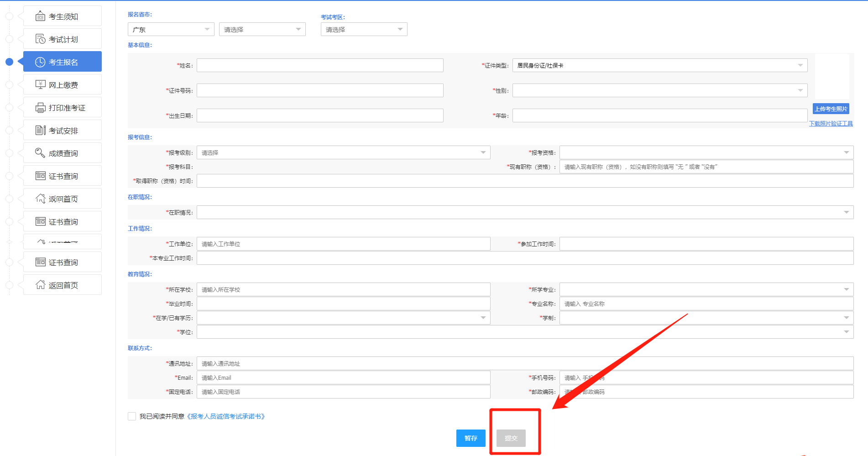Click the 现有职称（资格） input field
Screen dimensions: 868x456
click(x=706, y=167)
